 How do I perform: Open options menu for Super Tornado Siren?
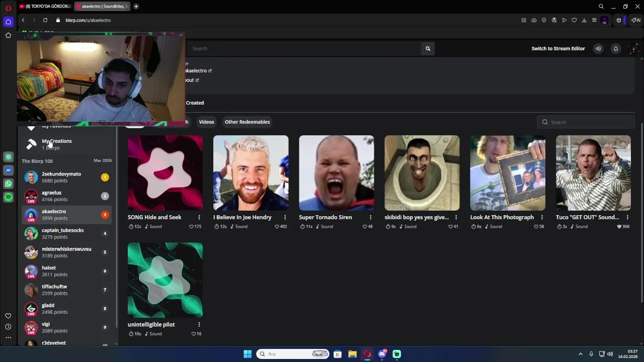coord(370,217)
